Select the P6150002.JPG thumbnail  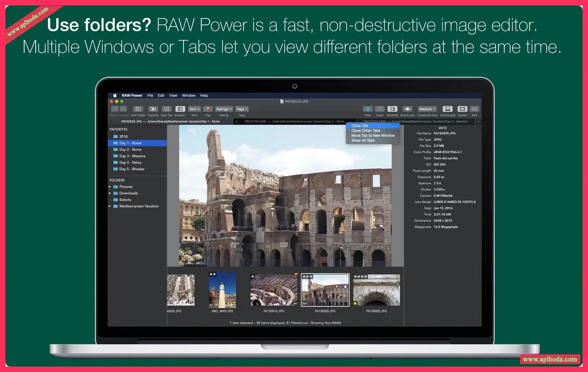coord(376,290)
